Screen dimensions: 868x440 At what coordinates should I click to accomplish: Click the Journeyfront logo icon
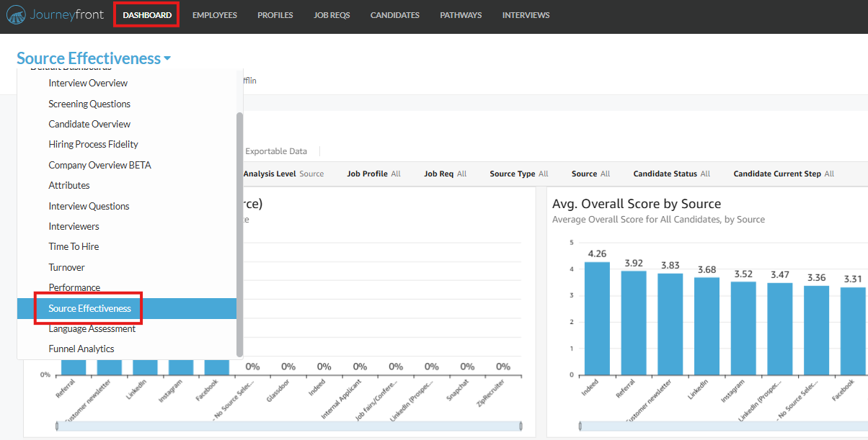pyautogui.click(x=16, y=14)
